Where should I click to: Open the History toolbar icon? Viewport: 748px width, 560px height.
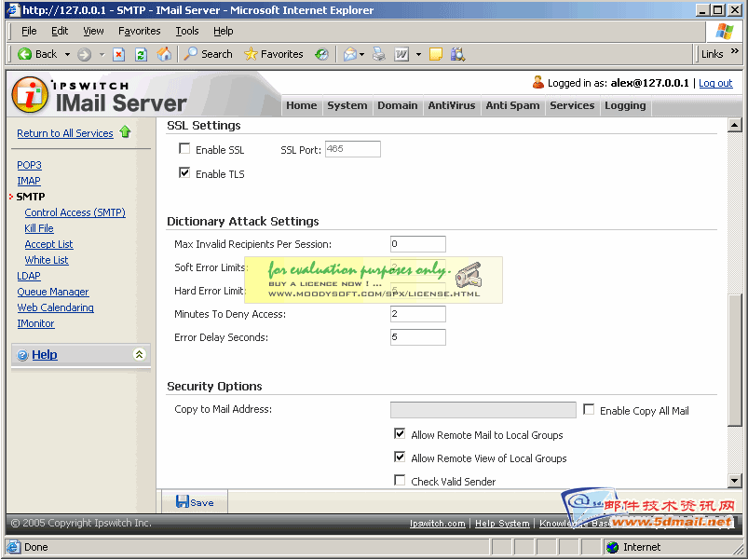click(321, 54)
